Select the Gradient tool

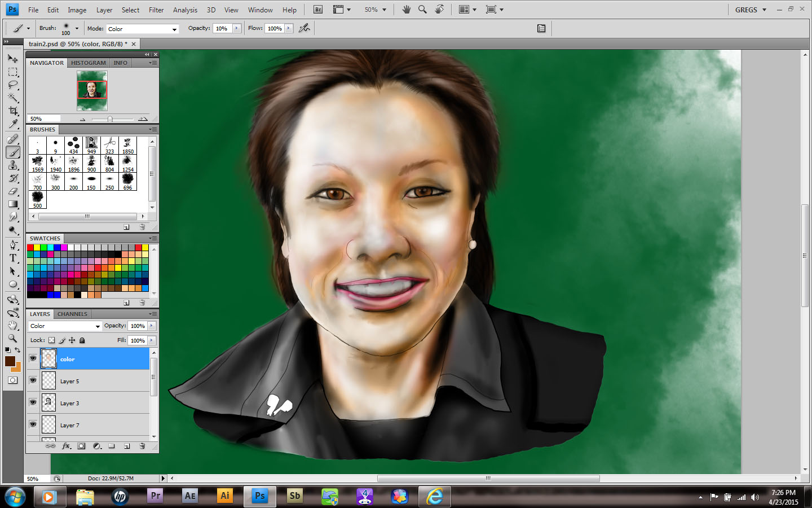point(13,204)
